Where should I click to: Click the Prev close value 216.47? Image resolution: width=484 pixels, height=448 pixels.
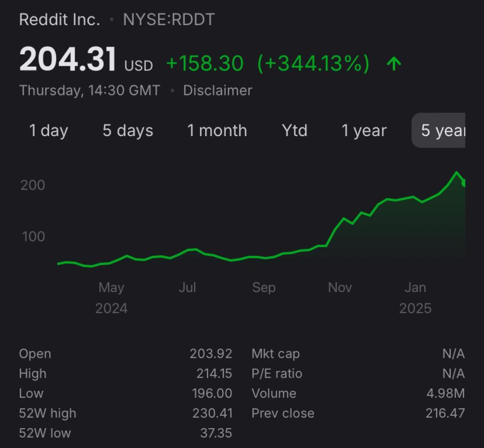point(445,413)
